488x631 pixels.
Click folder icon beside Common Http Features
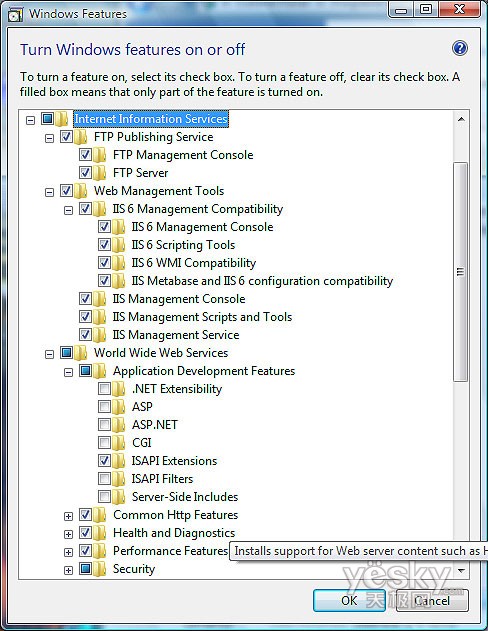[100, 515]
